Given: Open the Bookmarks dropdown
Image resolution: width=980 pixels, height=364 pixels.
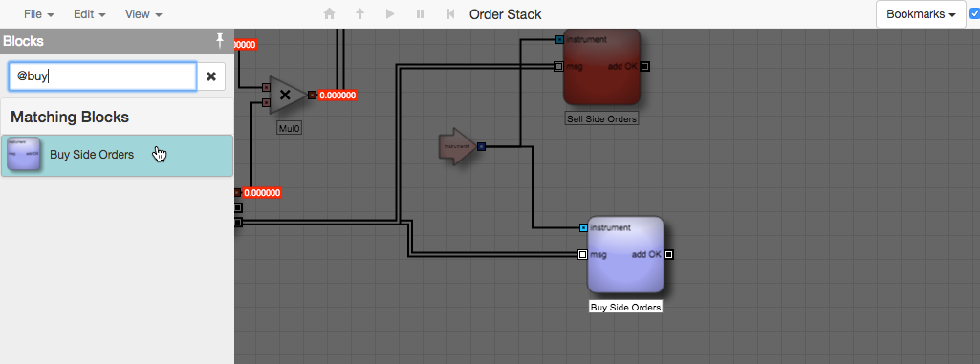Looking at the screenshot, I should coord(921,14).
